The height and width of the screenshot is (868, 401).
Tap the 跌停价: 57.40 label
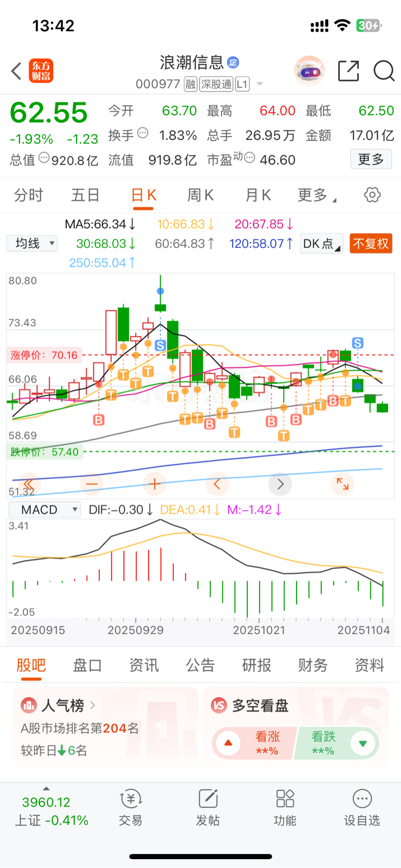[x=44, y=452]
